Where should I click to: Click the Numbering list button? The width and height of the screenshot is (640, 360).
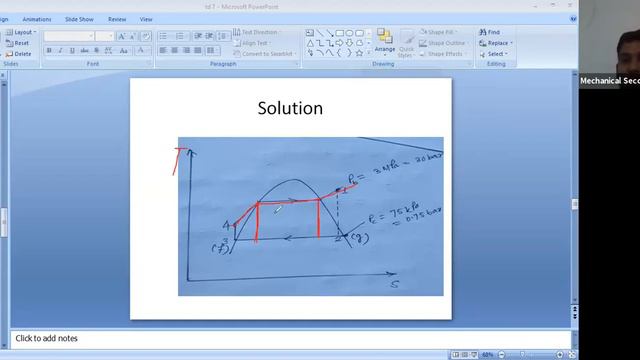(180, 36)
